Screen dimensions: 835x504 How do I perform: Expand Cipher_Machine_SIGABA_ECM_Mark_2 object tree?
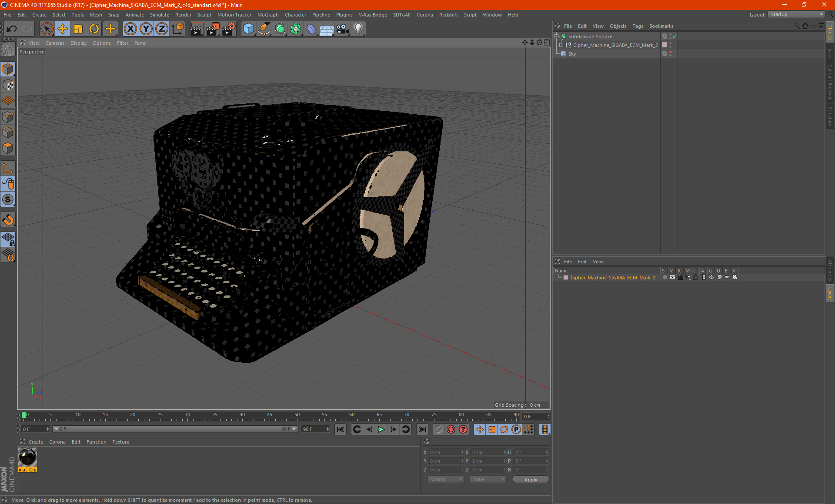click(561, 45)
